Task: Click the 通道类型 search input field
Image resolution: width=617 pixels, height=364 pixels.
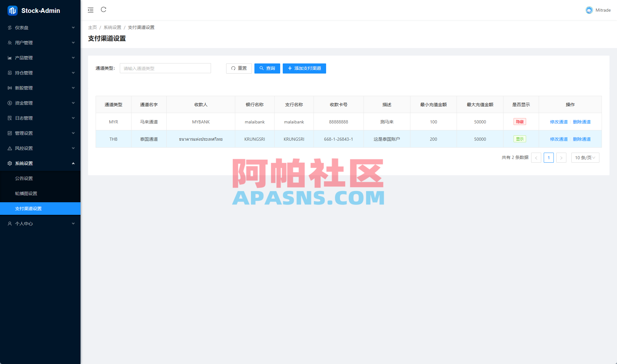Action: 165,68
